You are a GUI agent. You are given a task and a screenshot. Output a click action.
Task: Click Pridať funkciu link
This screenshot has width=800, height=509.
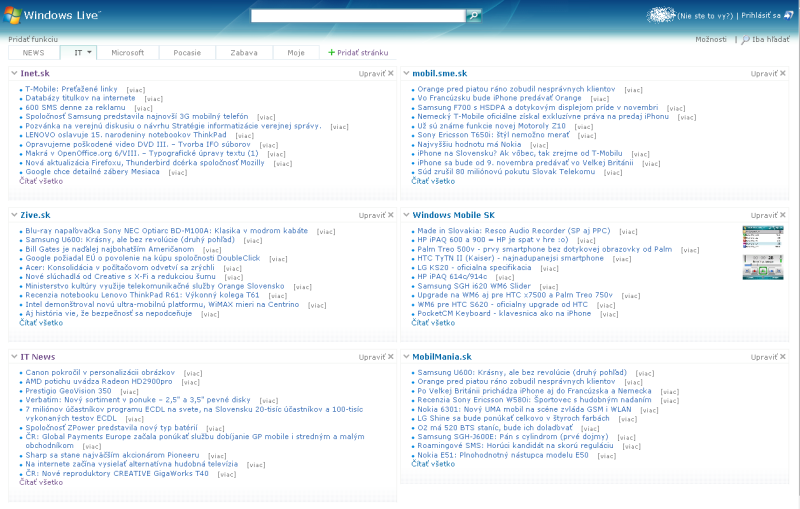point(33,39)
